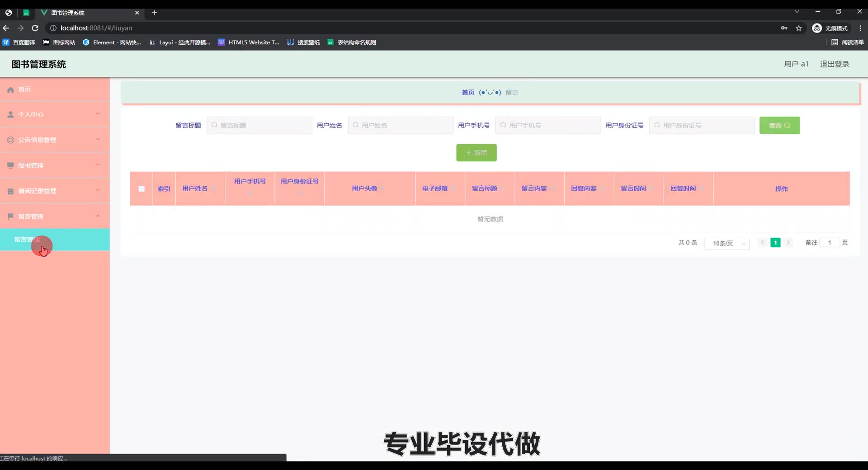Expand the 个人中心 sidebar menu

point(55,114)
